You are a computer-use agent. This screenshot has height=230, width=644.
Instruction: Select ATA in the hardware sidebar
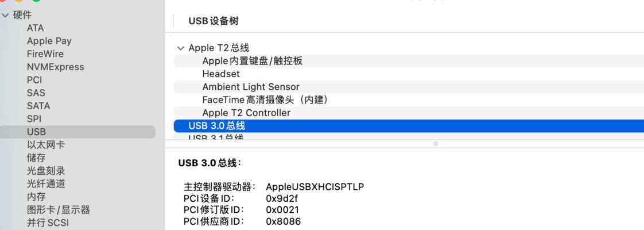(36, 28)
